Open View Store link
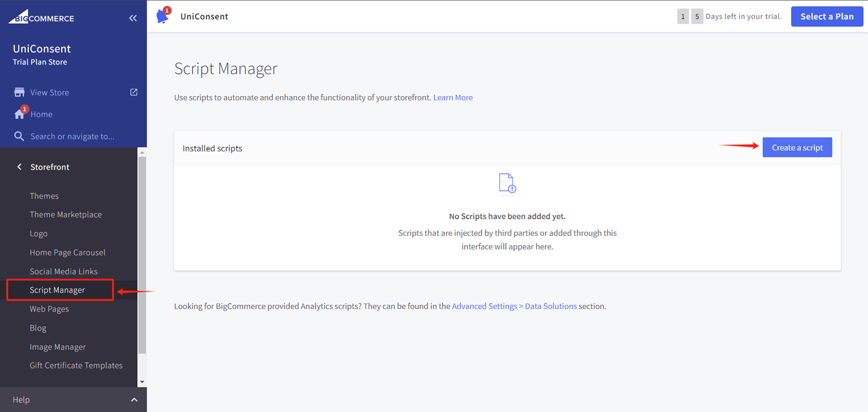This screenshot has width=868, height=412. [x=49, y=92]
